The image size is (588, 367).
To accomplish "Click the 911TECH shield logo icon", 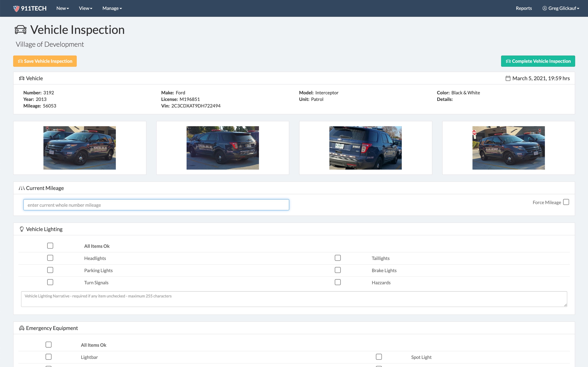I will [16, 9].
